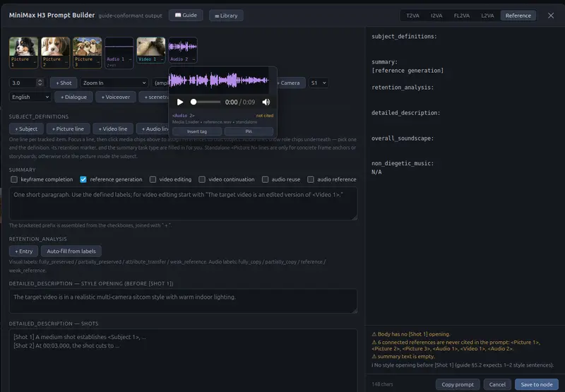Switch to the FL2VA mode tab
Viewport: 565px width, 392px height.
[462, 16]
